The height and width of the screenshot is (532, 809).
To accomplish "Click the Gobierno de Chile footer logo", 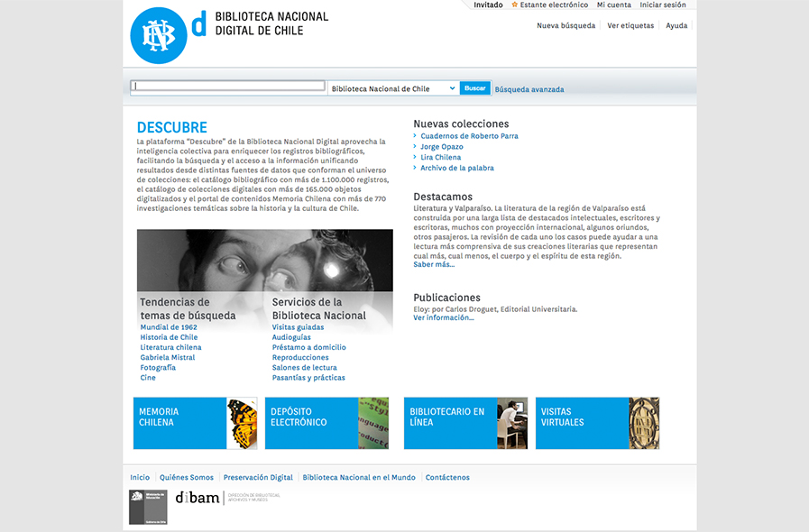I will 148,508.
